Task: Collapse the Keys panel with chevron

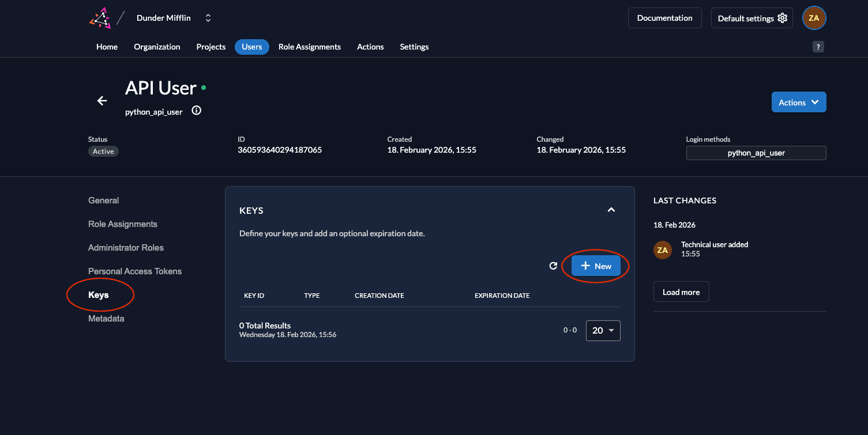Action: [x=611, y=210]
